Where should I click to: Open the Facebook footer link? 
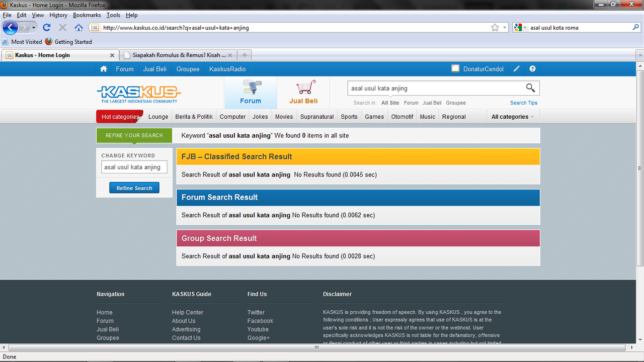(x=260, y=321)
